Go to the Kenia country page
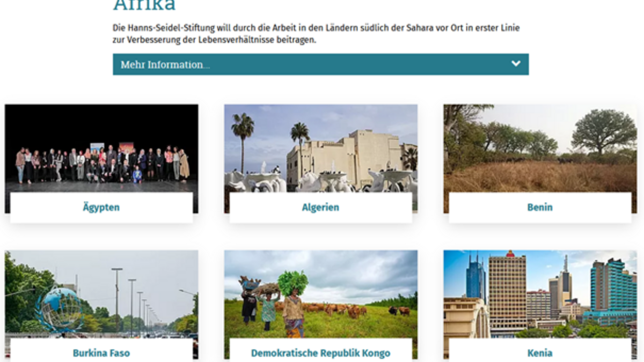644x362 pixels. (x=539, y=353)
